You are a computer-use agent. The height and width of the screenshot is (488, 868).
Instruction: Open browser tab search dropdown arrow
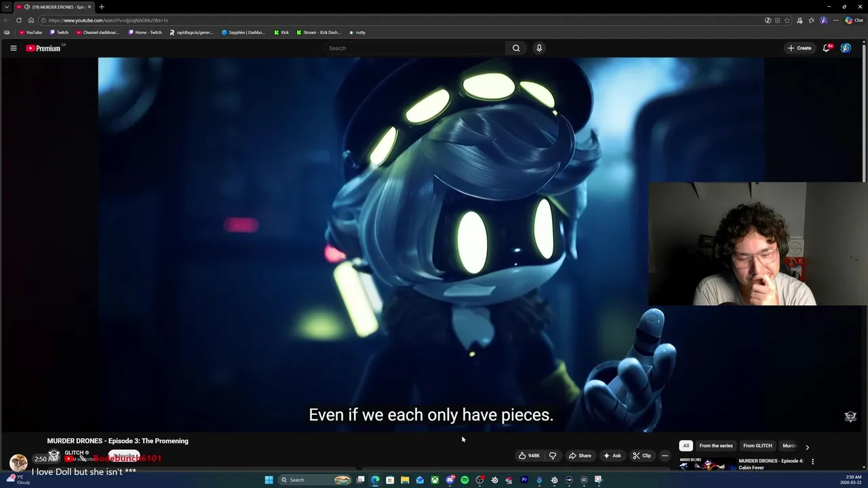point(6,7)
